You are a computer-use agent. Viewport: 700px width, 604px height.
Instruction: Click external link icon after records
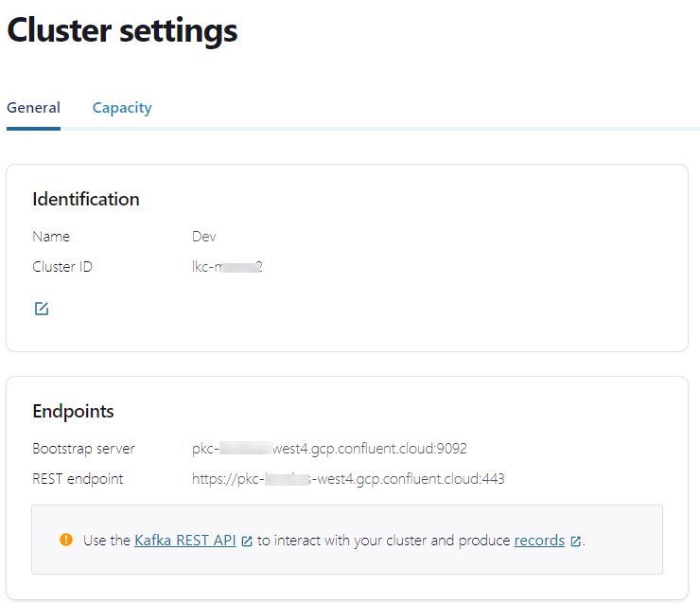[575, 542]
